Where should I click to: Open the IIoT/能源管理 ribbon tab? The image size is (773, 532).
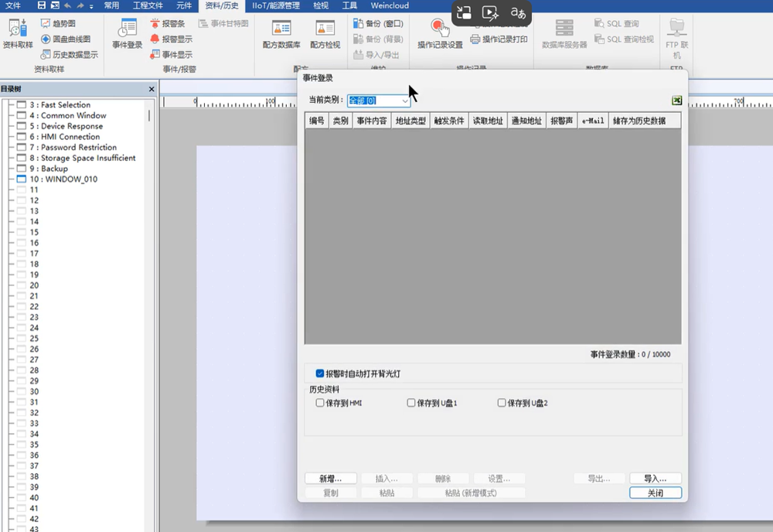pos(276,5)
